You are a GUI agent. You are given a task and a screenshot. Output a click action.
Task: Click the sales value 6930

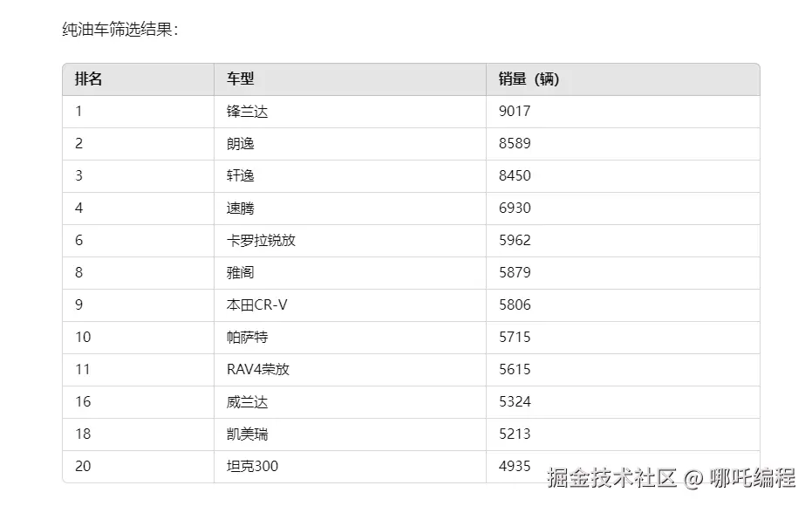click(515, 209)
